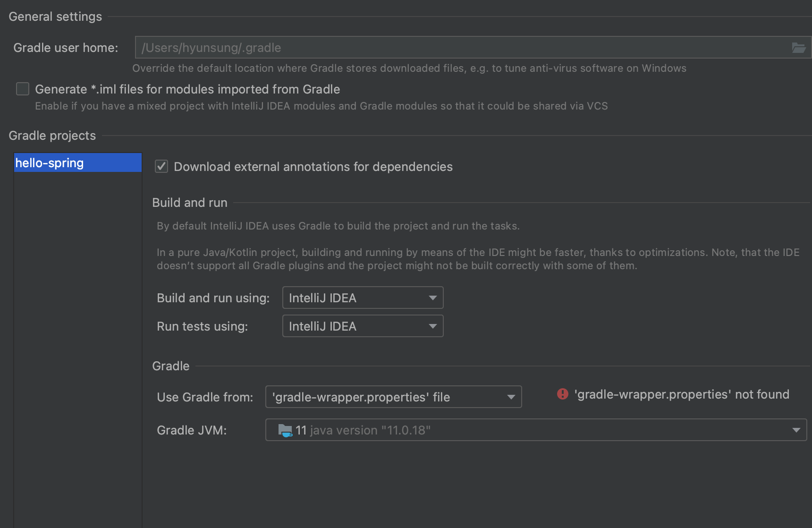Image resolution: width=812 pixels, height=528 pixels.
Task: Click the java version "11.0.18" text
Action: pos(370,430)
